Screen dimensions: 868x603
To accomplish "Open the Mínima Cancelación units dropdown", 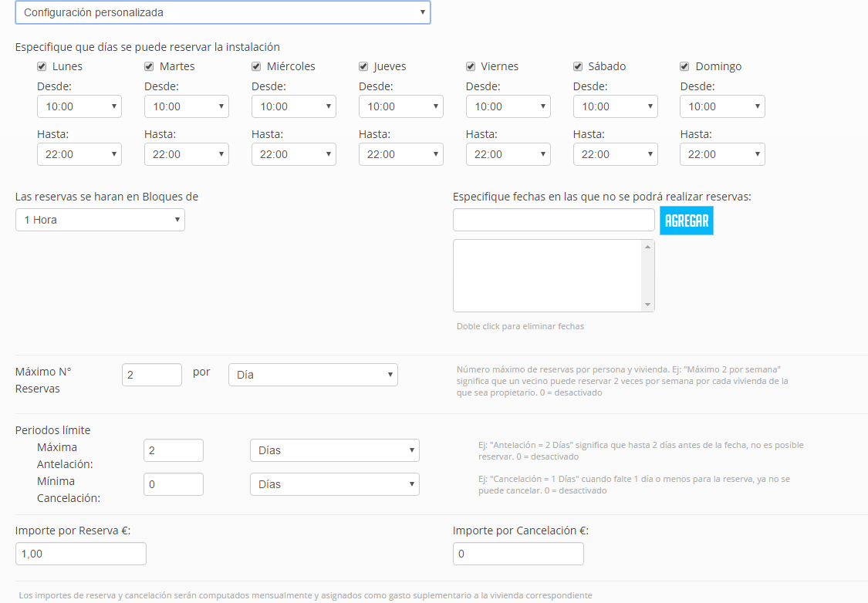I will point(334,484).
